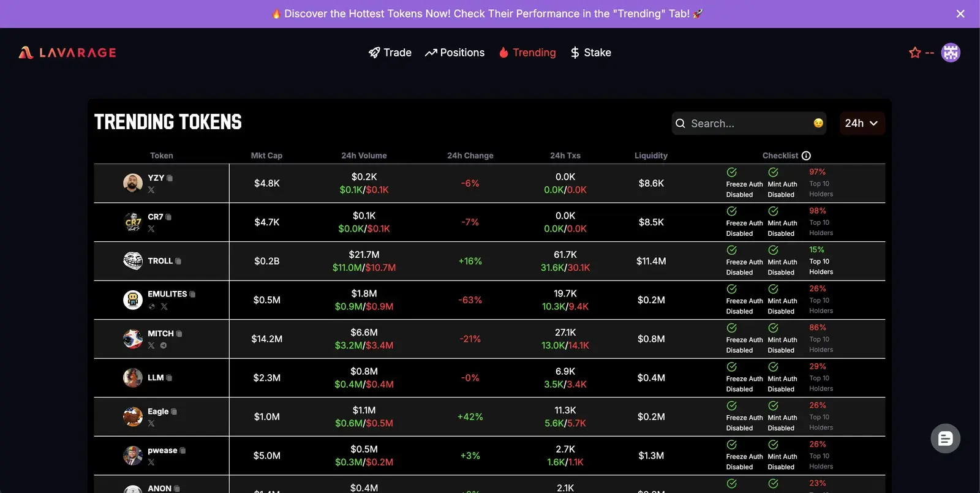Image resolution: width=980 pixels, height=493 pixels.
Task: Copy the CR7 token address
Action: pos(168,217)
